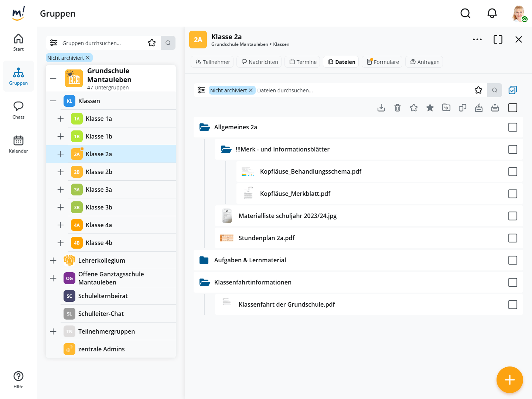Click the trash delete icon
Image resolution: width=532 pixels, height=399 pixels.
[x=398, y=108]
